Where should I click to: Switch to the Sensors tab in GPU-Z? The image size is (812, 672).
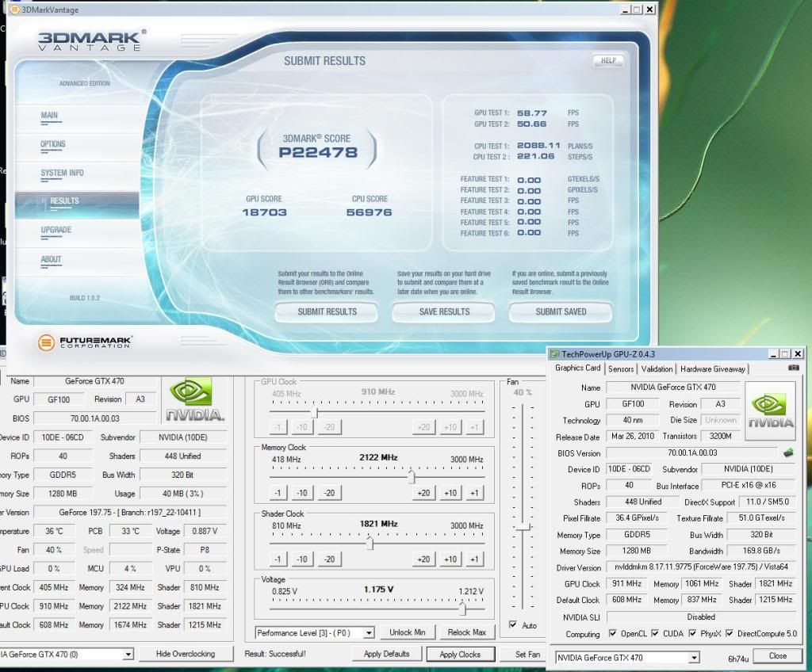(620, 368)
